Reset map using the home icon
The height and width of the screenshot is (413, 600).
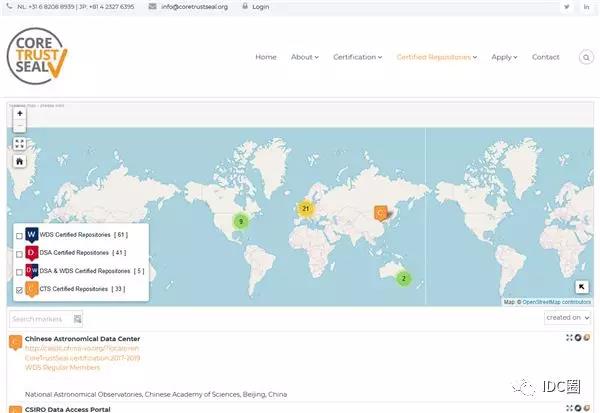click(20, 162)
